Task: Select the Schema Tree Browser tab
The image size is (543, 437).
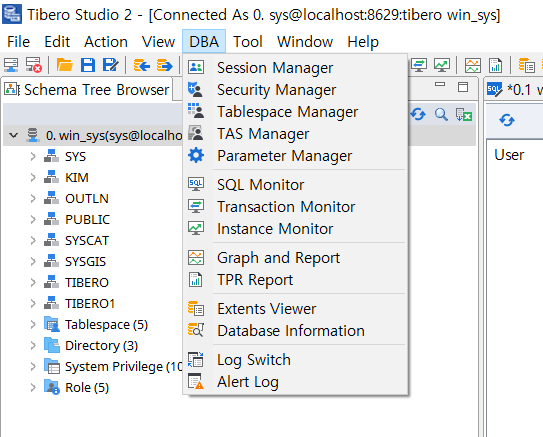Action: click(x=87, y=90)
